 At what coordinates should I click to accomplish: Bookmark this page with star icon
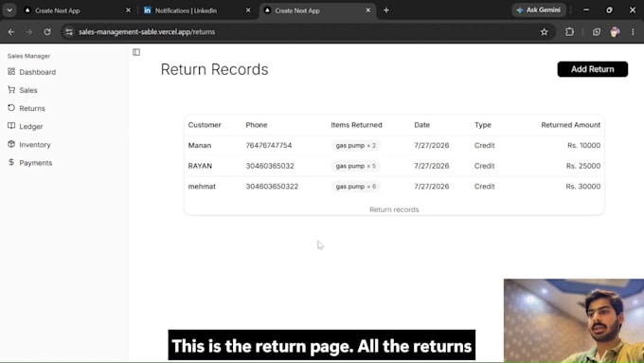tap(545, 31)
